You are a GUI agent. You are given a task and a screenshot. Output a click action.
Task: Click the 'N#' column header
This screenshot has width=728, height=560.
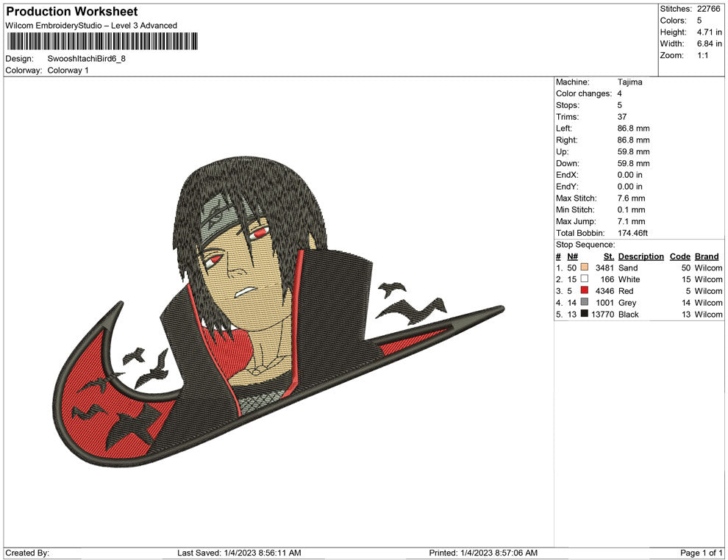(572, 256)
